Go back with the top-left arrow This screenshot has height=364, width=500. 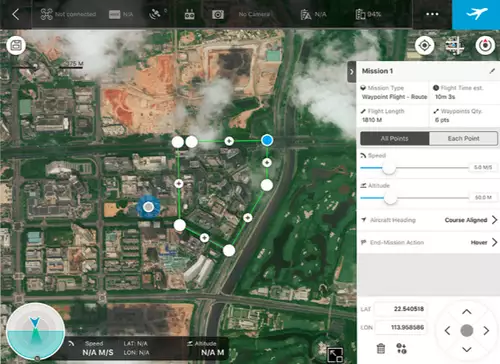tap(15, 14)
